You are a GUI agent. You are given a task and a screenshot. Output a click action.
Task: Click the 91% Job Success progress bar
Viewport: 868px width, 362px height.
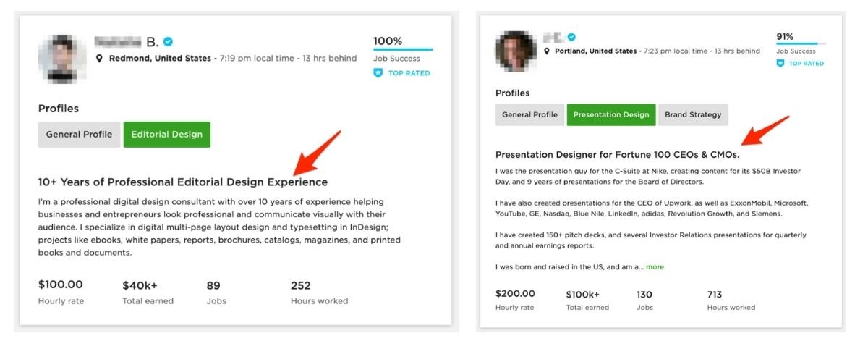point(801,44)
